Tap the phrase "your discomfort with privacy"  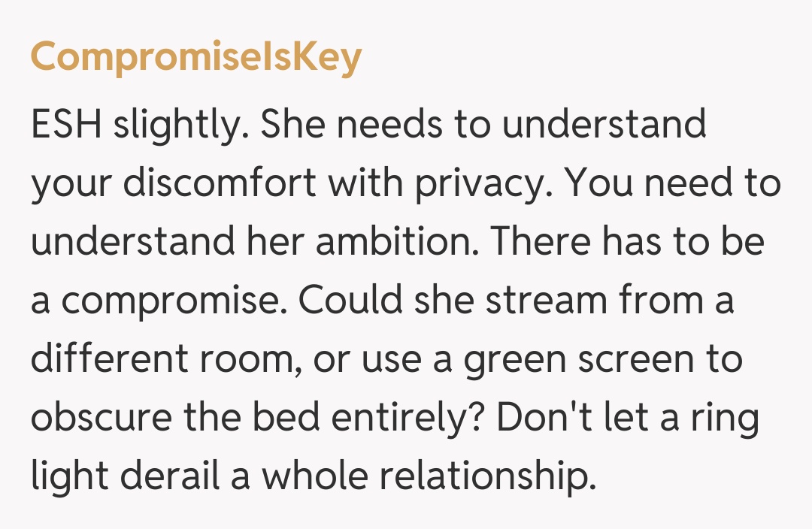point(290,183)
